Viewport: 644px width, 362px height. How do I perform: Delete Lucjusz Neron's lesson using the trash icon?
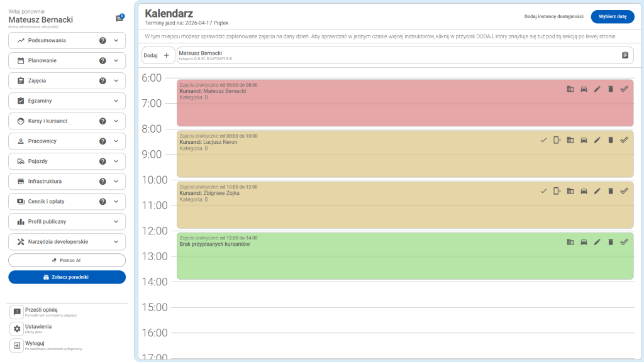610,140
